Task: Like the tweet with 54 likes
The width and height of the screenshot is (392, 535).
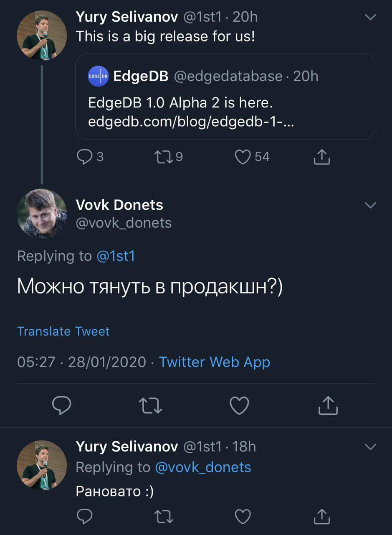Action: tap(243, 157)
